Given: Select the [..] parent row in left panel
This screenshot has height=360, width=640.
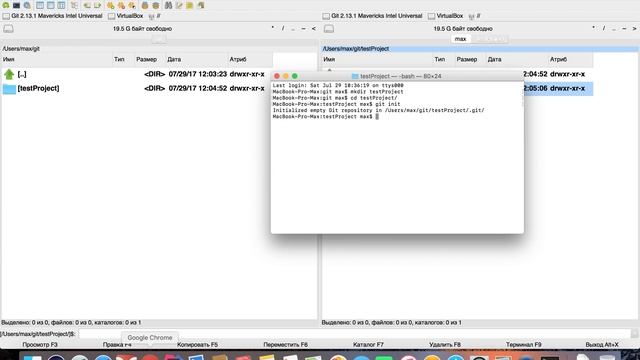Looking at the screenshot, I should (x=136, y=74).
